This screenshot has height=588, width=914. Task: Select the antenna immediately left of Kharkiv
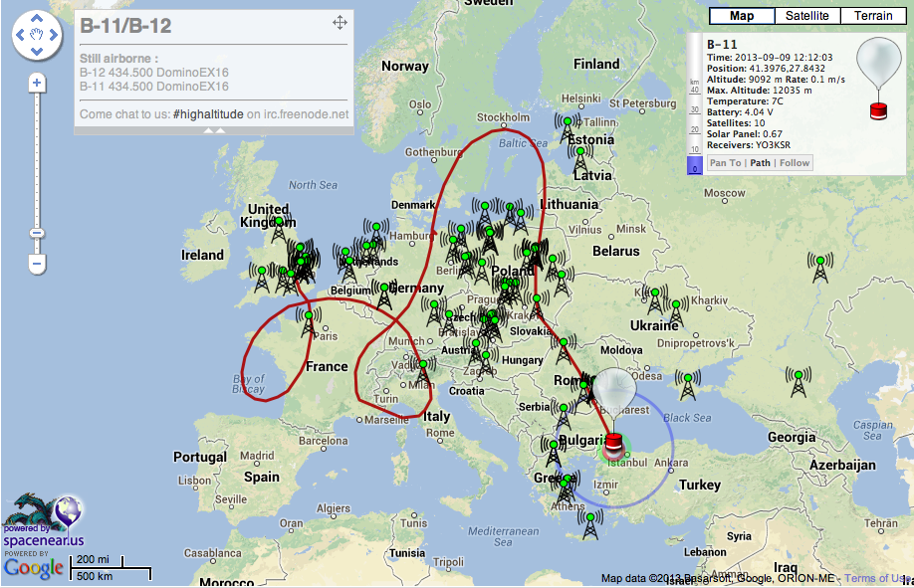point(676,312)
